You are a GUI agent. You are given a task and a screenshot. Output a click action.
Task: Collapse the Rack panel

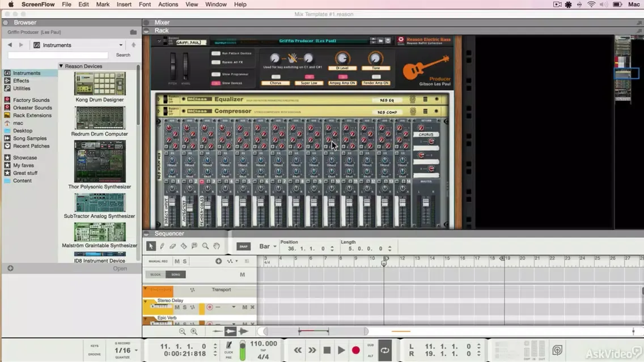point(146,31)
